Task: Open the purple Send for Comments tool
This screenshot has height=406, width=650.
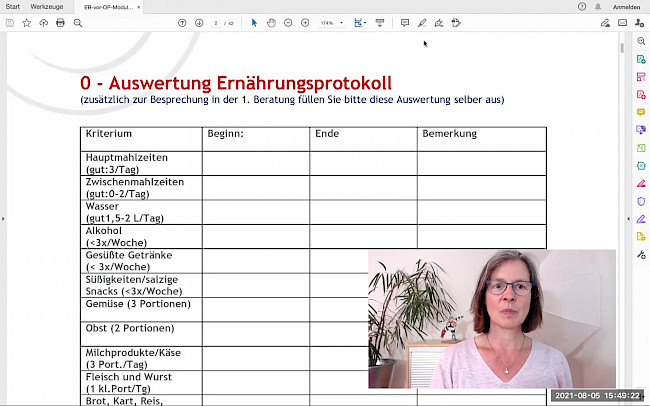Action: tap(641, 130)
